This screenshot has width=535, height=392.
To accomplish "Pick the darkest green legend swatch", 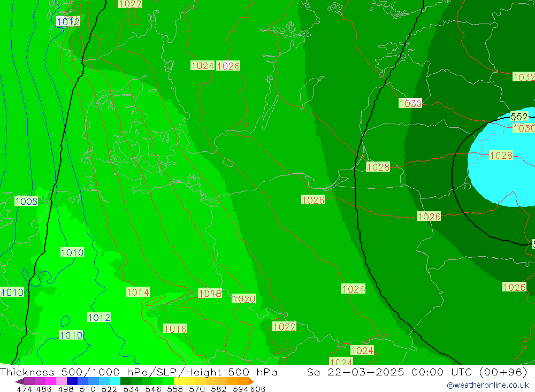I will (x=126, y=381).
